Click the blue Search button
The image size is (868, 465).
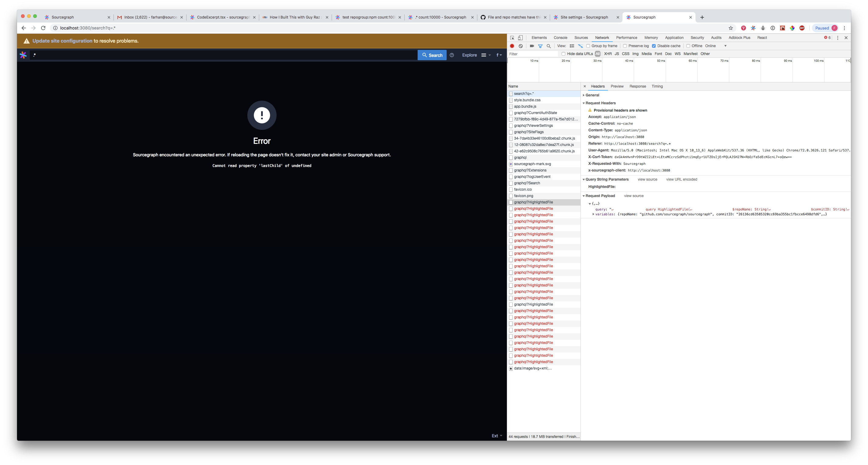click(x=432, y=55)
